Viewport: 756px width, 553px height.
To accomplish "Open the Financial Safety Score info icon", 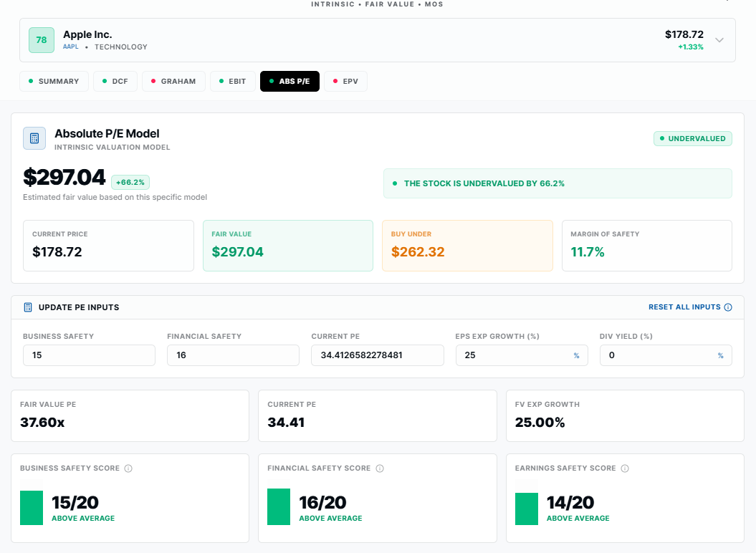I will (x=380, y=468).
